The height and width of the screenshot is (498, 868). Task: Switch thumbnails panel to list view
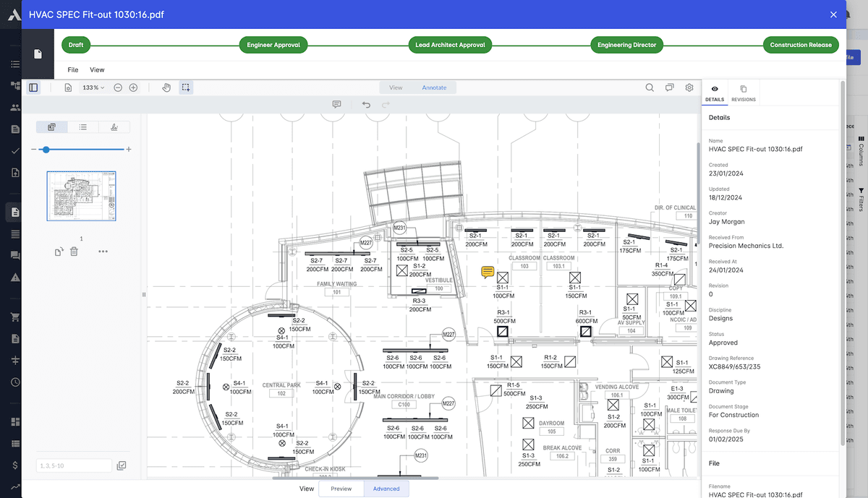pyautogui.click(x=82, y=126)
